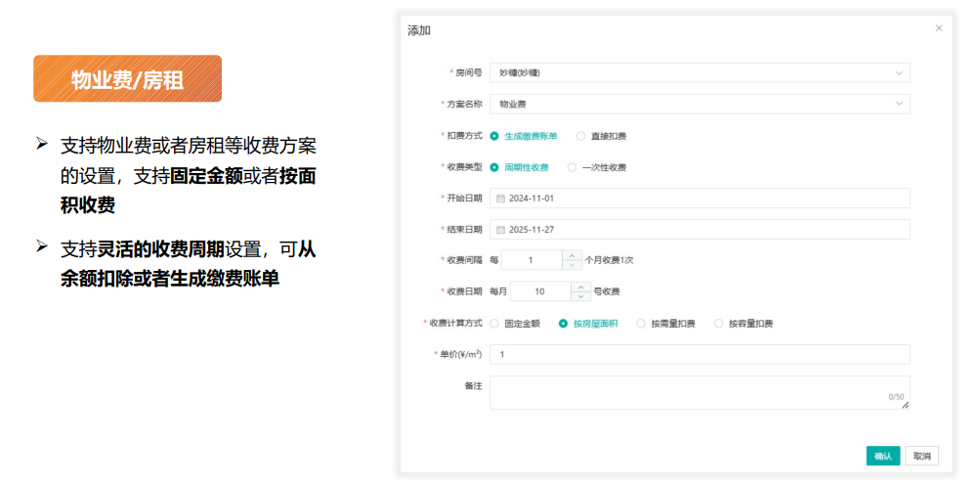Click the 物业费/房租 orange banner
Viewport: 980px width, 486px height.
127,79
